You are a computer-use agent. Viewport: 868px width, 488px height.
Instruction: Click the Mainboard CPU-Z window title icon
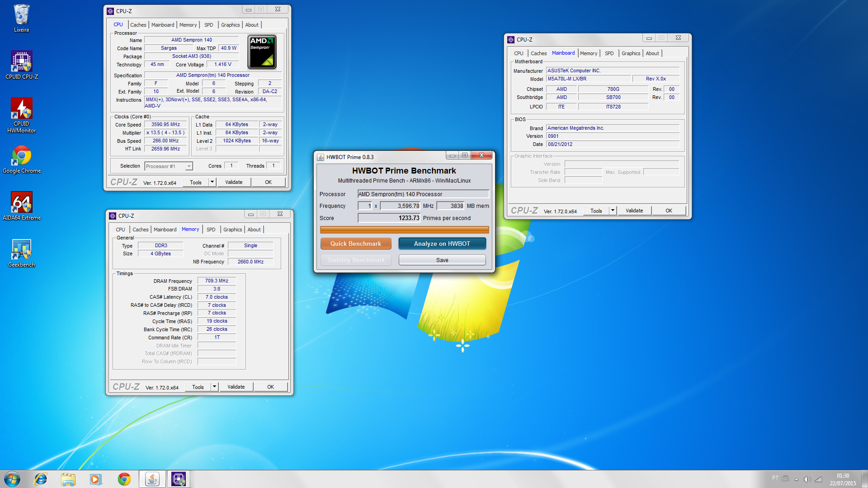pos(511,40)
